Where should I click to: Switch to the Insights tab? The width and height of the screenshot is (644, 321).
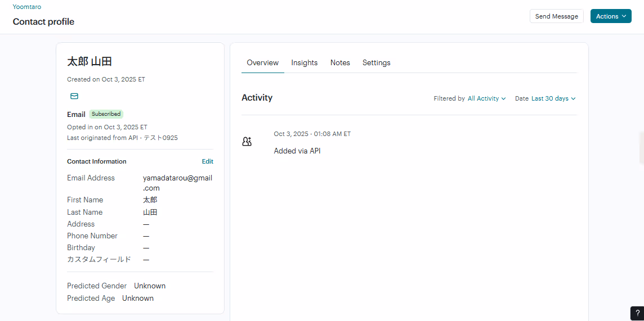(305, 63)
